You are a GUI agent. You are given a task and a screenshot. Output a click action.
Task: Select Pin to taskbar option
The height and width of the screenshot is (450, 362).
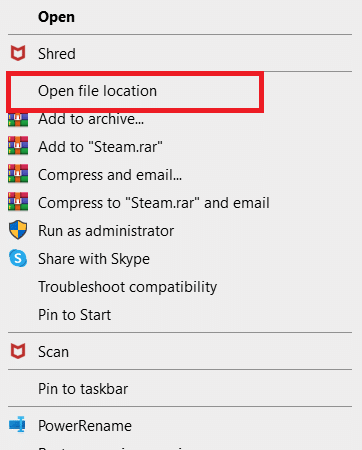tap(83, 389)
